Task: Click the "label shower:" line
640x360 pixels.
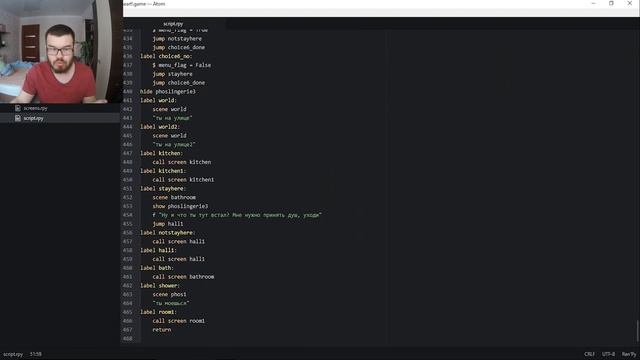Action: click(x=160, y=286)
